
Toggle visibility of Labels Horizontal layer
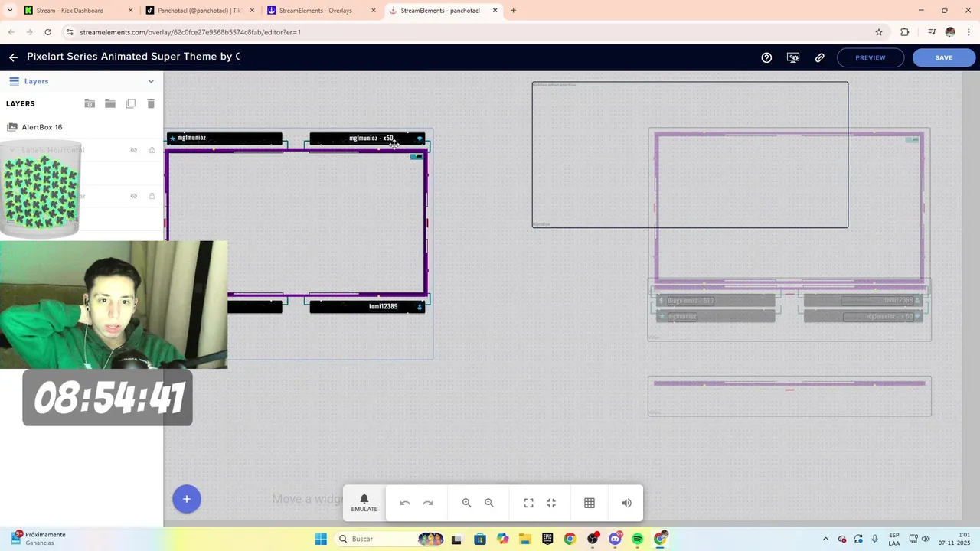click(x=133, y=150)
